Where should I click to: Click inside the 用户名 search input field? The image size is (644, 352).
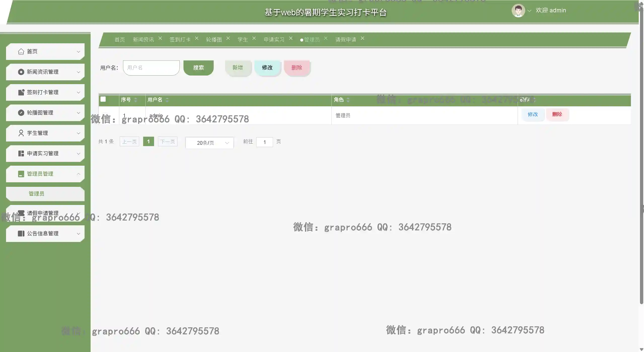(151, 67)
